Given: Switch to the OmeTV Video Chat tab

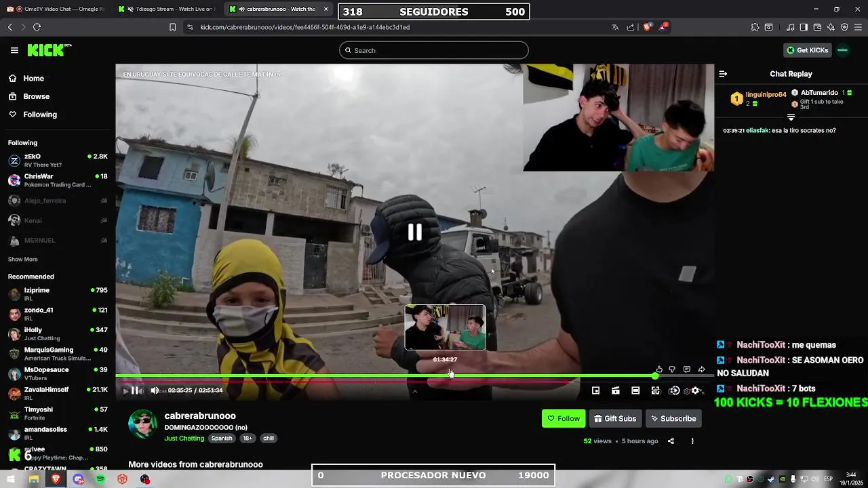Looking at the screenshot, I should pyautogui.click(x=57, y=9).
